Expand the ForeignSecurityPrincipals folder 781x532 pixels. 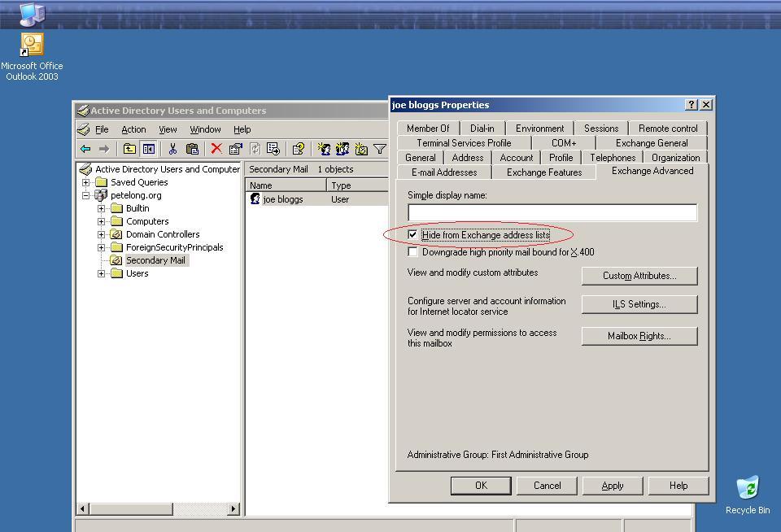tap(101, 247)
